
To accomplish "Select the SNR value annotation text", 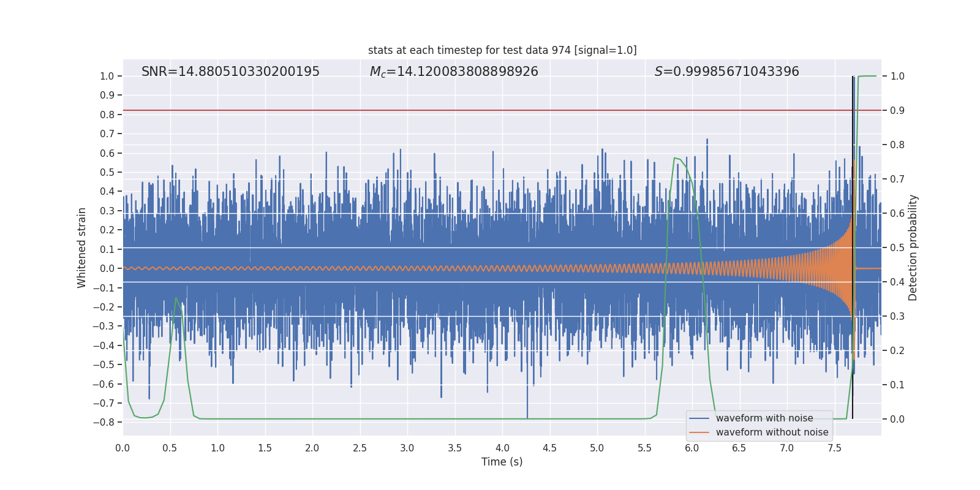I will [x=230, y=72].
